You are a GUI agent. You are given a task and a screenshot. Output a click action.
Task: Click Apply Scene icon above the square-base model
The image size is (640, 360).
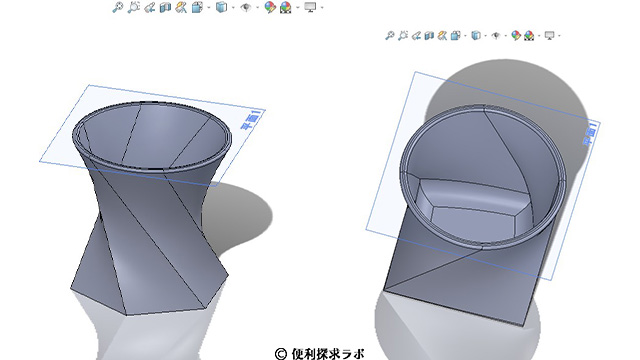tap(529, 36)
